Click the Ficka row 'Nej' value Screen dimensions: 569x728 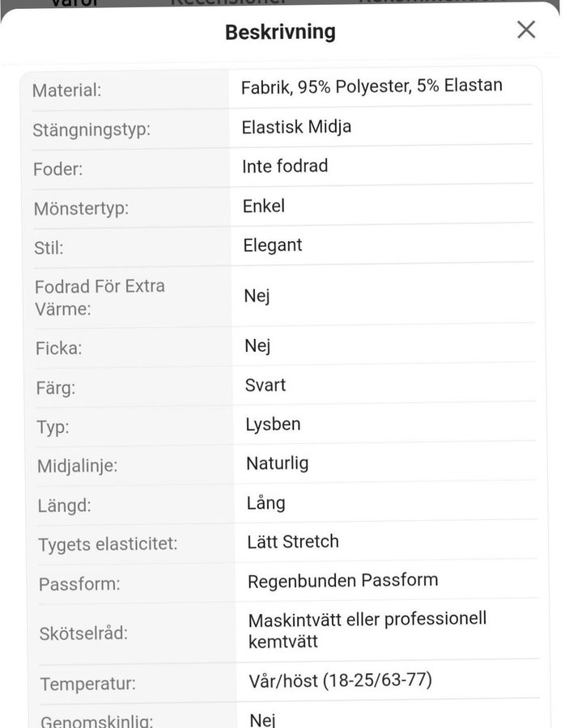257,346
